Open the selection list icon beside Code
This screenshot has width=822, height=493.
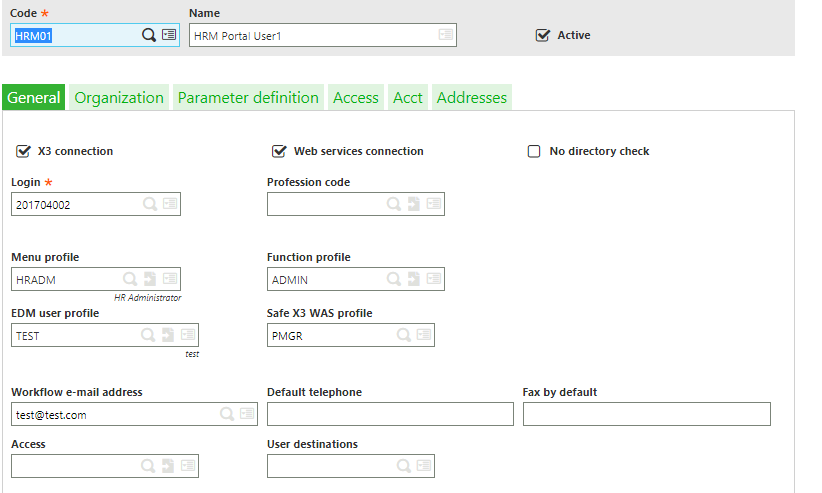(169, 35)
